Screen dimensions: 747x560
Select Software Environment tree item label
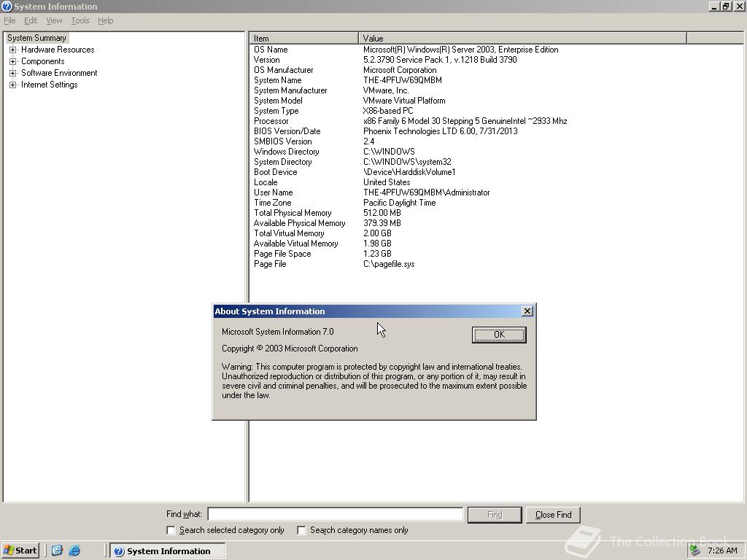pos(59,73)
